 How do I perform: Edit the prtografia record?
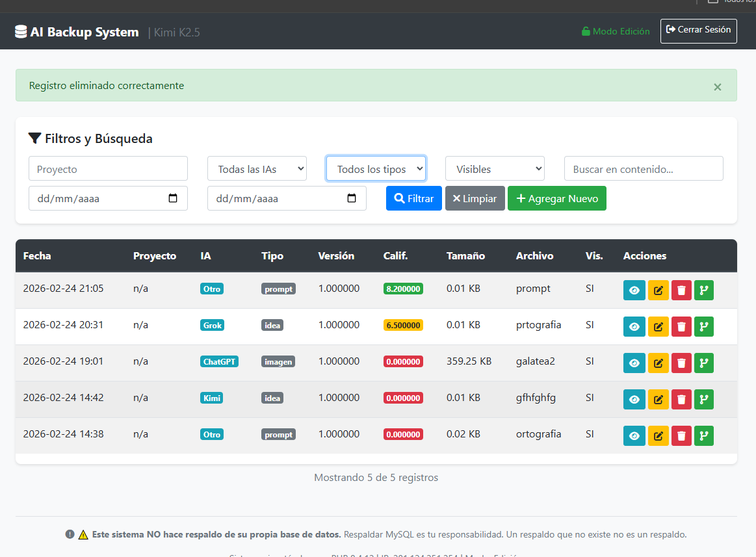(x=657, y=326)
